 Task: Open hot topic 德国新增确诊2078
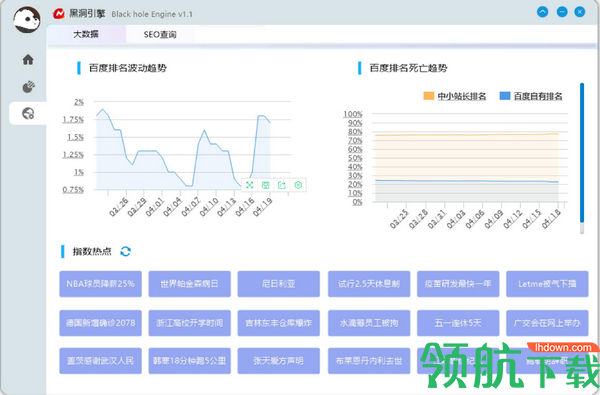tap(100, 323)
